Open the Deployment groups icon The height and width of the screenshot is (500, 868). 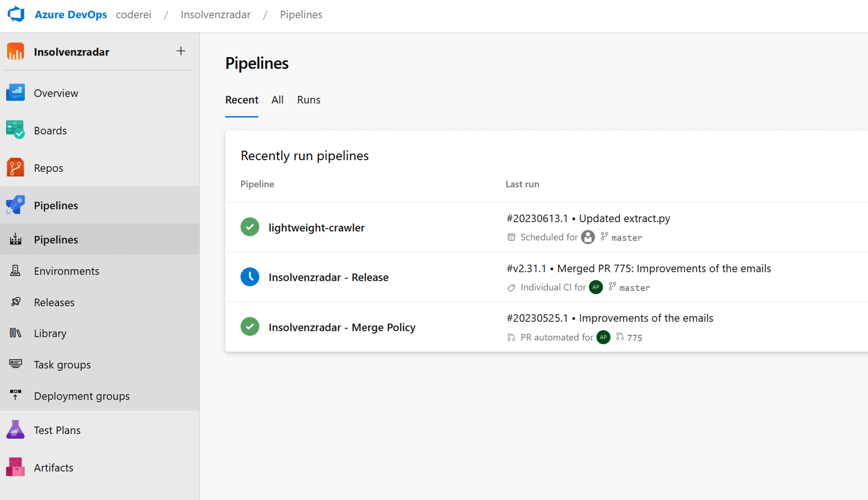pyautogui.click(x=15, y=395)
